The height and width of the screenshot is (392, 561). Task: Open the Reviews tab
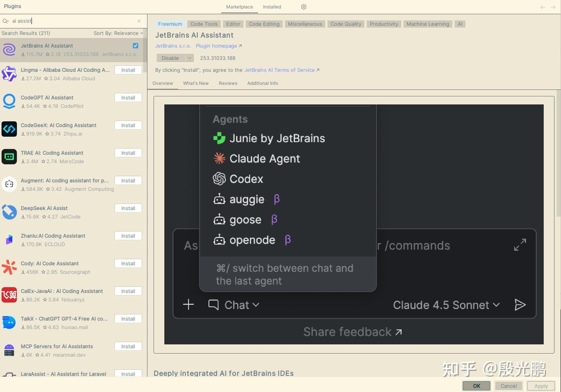[x=228, y=83]
